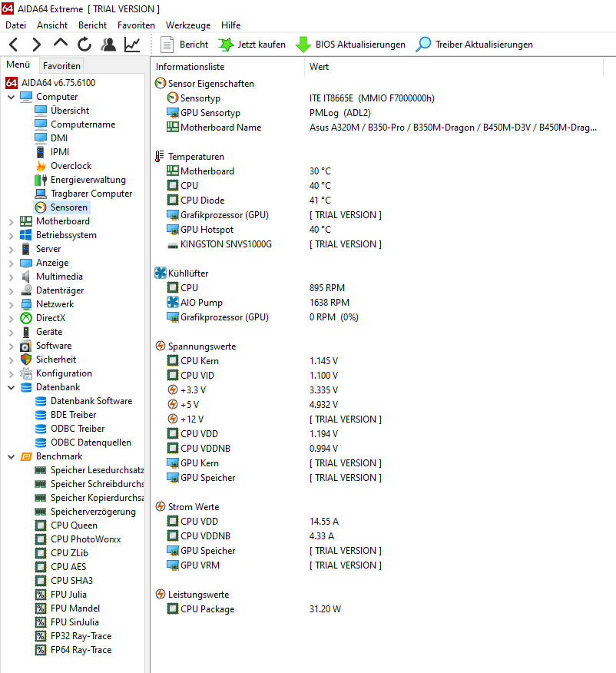Click the Software icon in tree
Screen dimensions: 616x673
click(x=26, y=346)
